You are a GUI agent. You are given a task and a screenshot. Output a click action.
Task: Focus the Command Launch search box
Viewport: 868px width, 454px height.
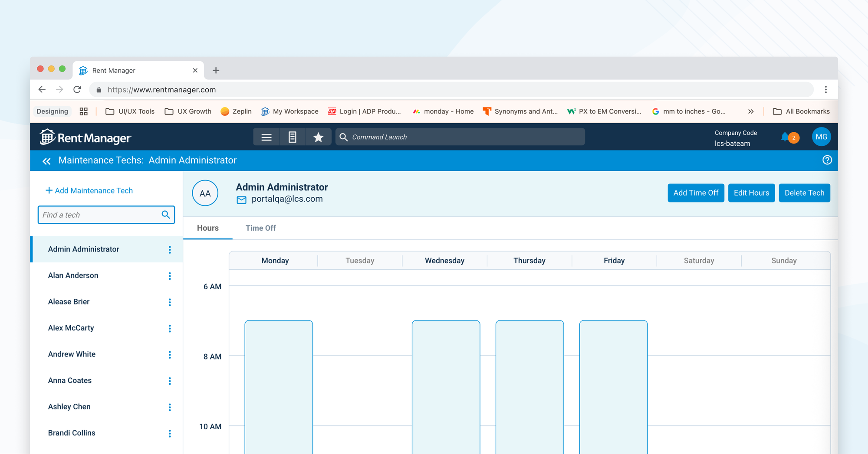coord(460,137)
